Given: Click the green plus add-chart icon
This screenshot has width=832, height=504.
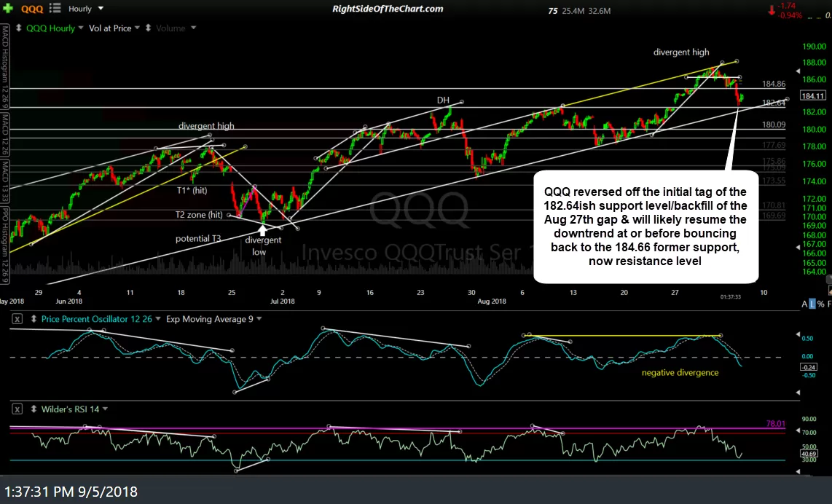Looking at the screenshot, I should pyautogui.click(x=7, y=9).
